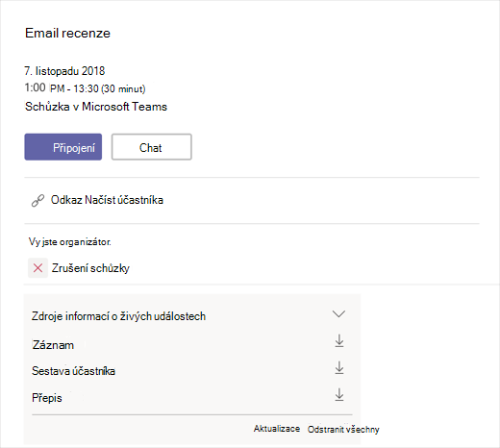
Task: Click Schůzka v Microsoft Teams location text
Action: point(96,107)
